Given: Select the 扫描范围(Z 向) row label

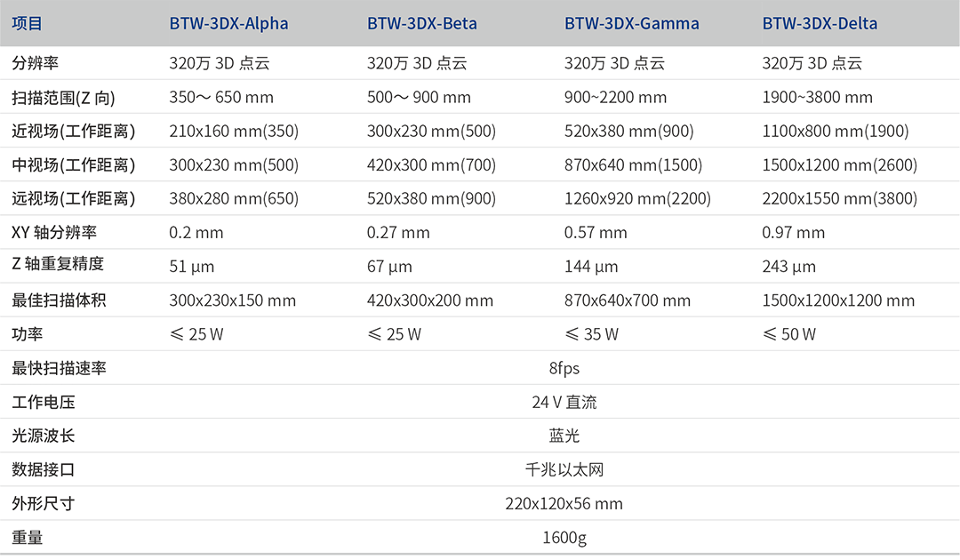Looking at the screenshot, I should [x=63, y=97].
